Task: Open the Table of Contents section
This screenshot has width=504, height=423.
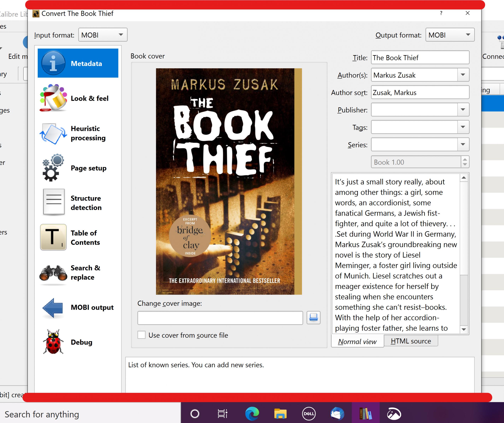Action: pyautogui.click(x=78, y=238)
